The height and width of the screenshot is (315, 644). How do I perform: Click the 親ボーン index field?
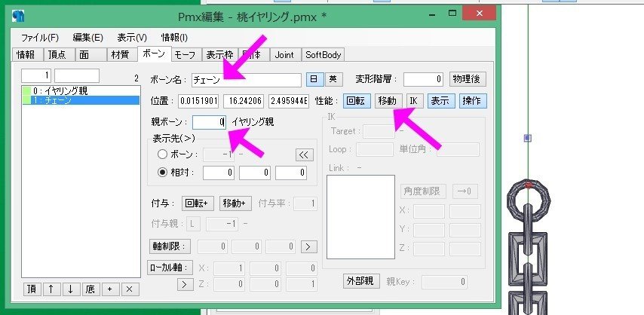pos(209,122)
